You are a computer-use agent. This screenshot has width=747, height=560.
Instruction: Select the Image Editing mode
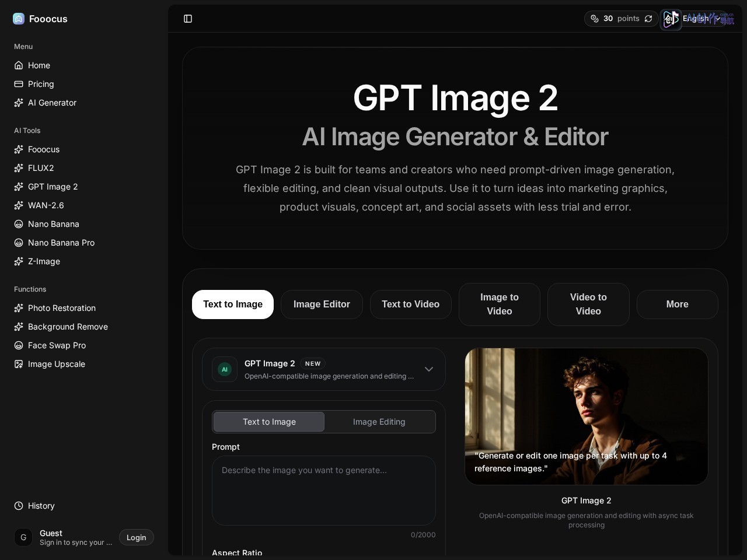379,422
